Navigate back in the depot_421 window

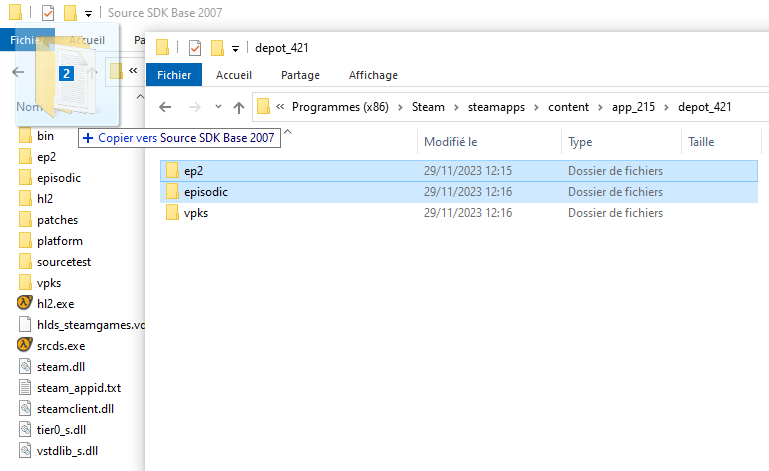167,107
